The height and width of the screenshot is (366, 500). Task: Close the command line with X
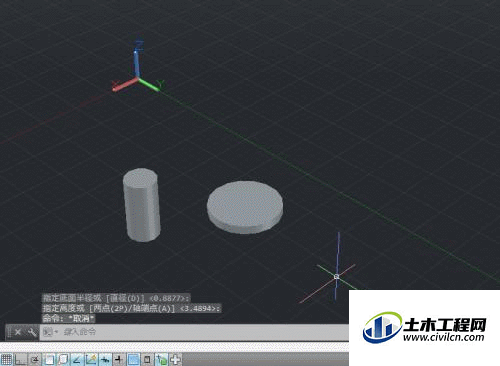pos(18,332)
